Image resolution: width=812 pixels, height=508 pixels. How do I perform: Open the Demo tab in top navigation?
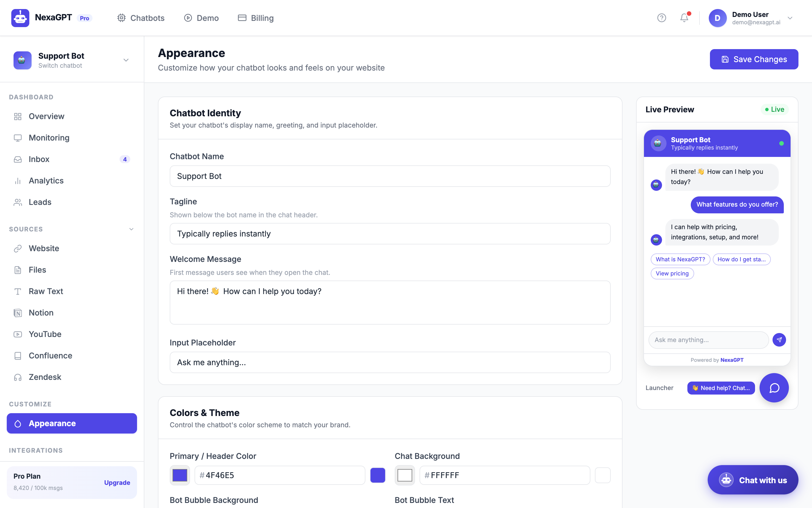point(201,18)
